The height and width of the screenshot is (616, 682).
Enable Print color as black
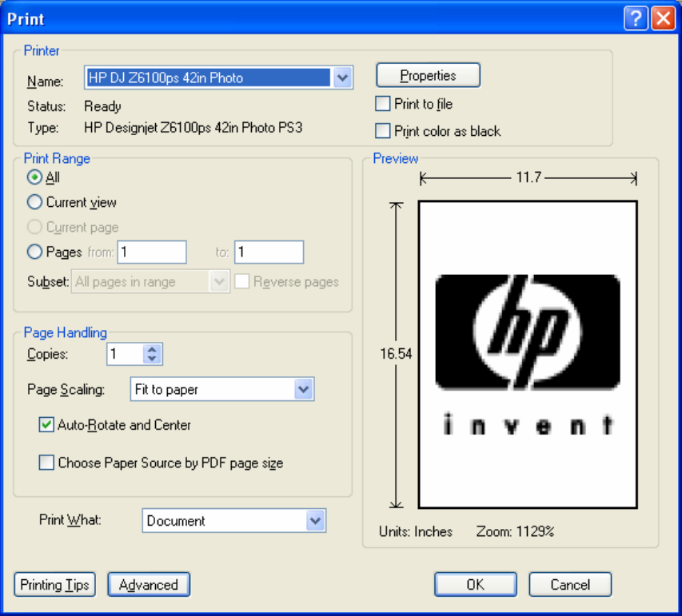383,131
